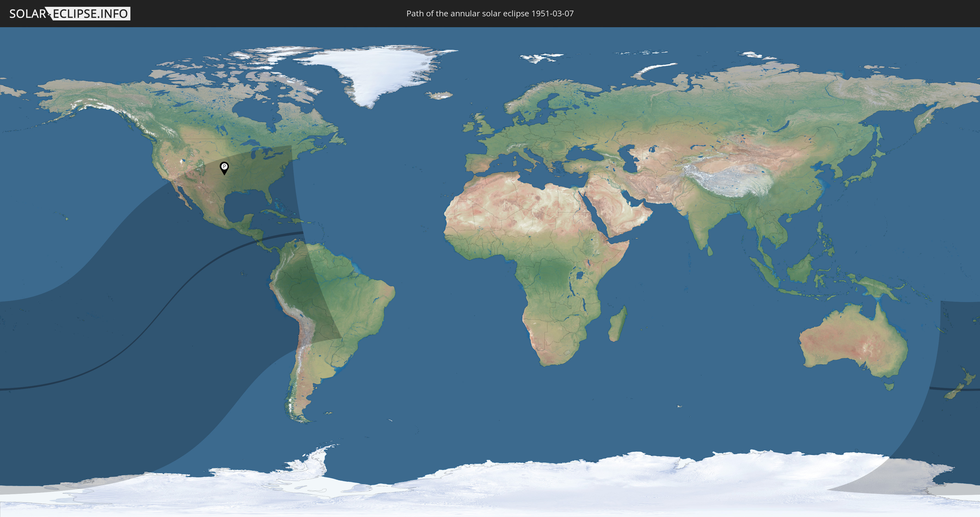
Task: Click the eclipse path title text
Action: point(490,14)
